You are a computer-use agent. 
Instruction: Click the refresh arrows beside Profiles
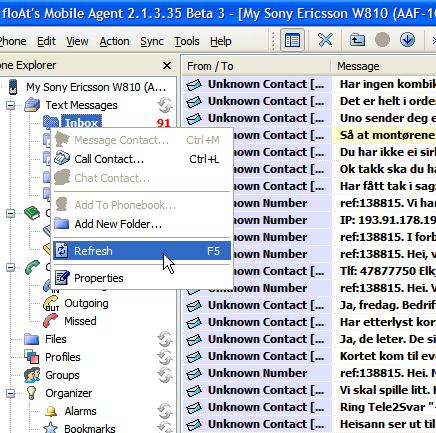point(165,357)
